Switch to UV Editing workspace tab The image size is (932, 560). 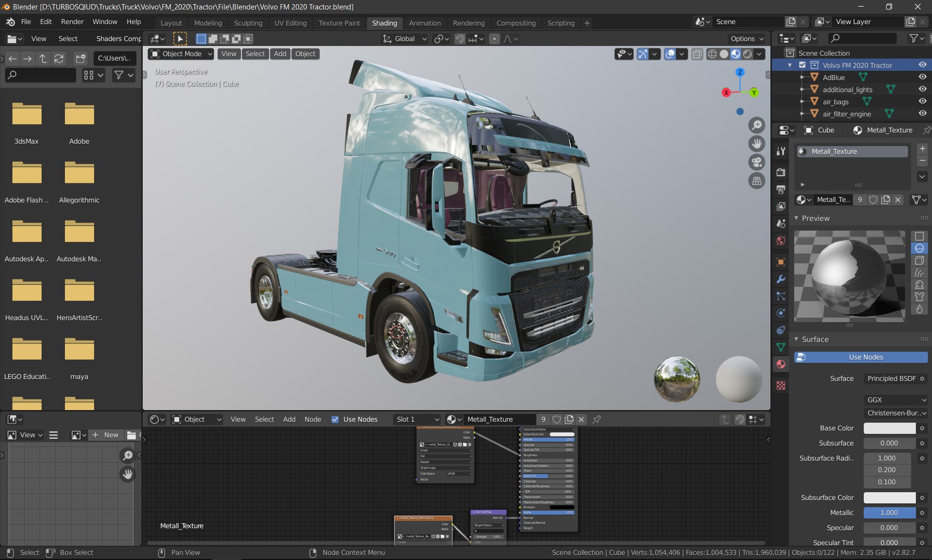[x=290, y=23]
